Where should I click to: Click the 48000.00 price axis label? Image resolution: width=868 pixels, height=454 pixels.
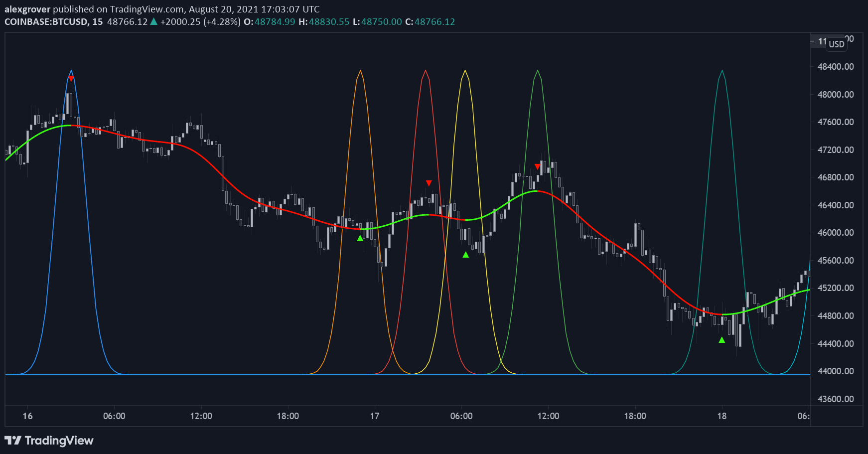click(x=836, y=95)
